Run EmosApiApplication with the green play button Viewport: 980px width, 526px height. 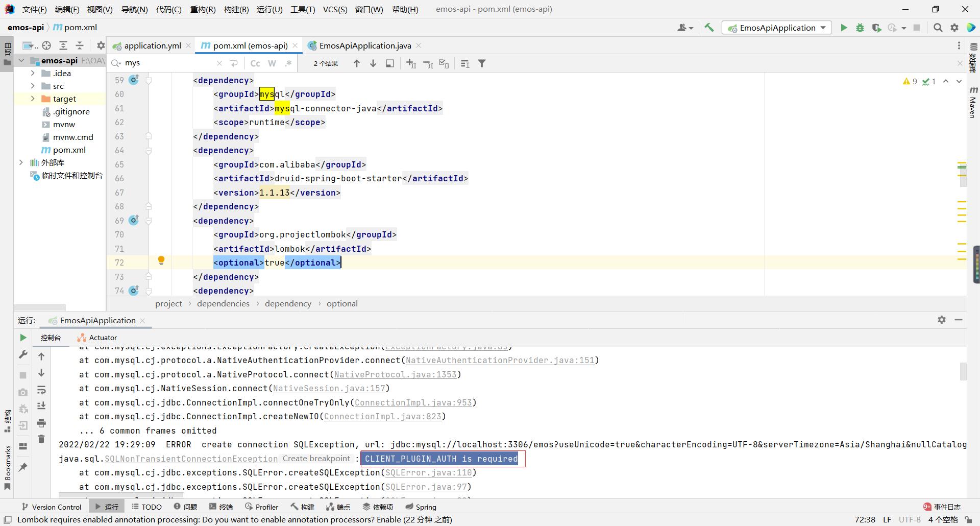click(x=844, y=28)
